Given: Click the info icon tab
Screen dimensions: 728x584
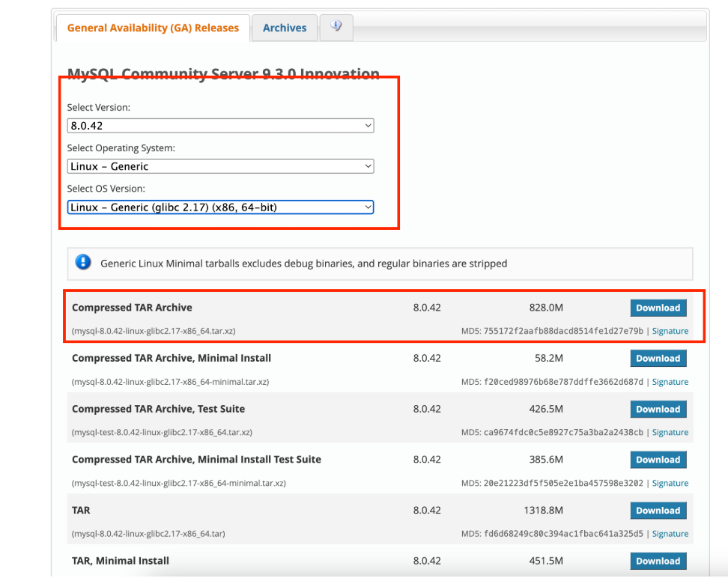Looking at the screenshot, I should tap(336, 27).
